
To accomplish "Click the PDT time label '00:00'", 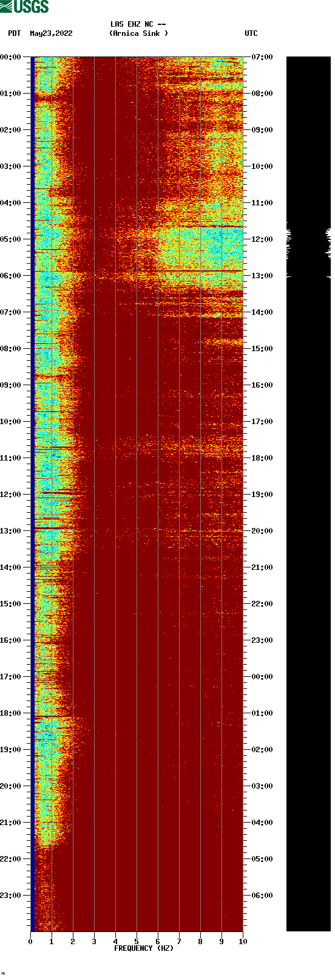I will pos(10,57).
